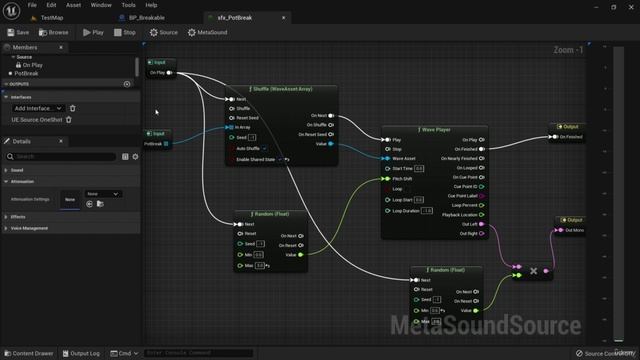Expand the Effects section
Image resolution: width=640 pixels, height=360 pixels.
pyautogui.click(x=6, y=217)
